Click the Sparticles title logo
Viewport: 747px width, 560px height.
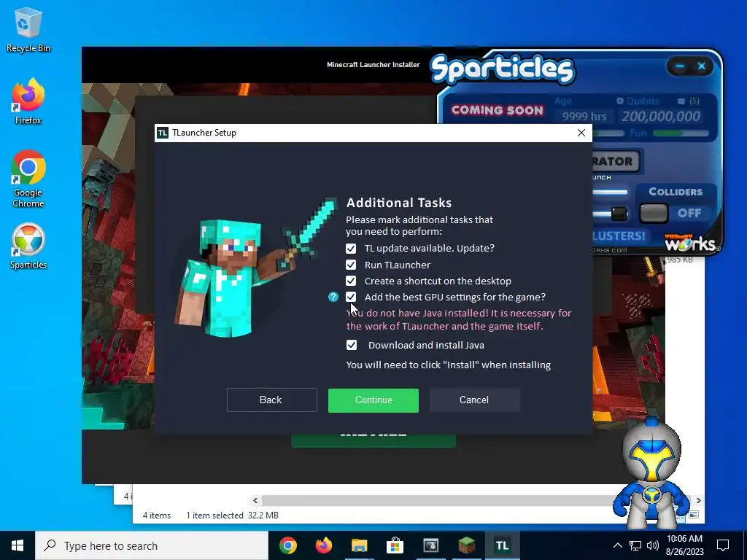(x=503, y=70)
